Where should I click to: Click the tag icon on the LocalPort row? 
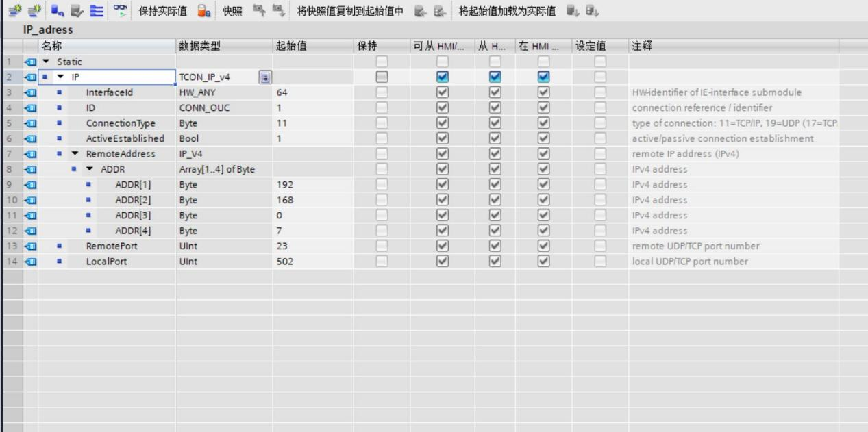[x=29, y=262]
